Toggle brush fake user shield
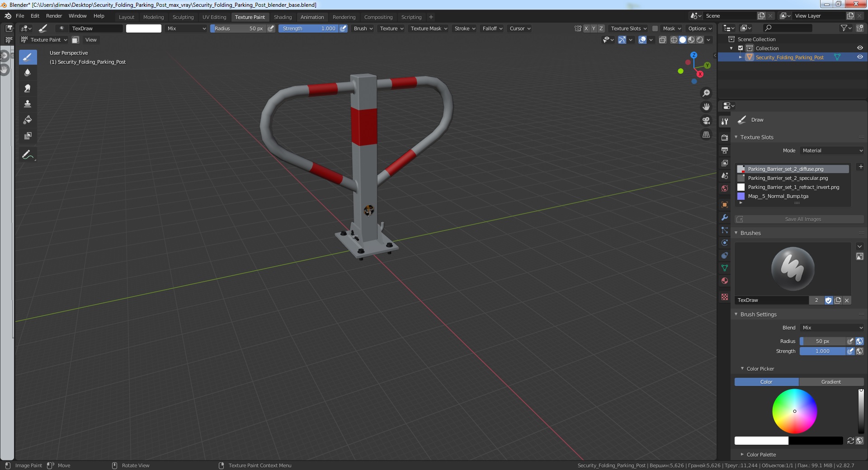Screen dimensions: 868x470 829,301
